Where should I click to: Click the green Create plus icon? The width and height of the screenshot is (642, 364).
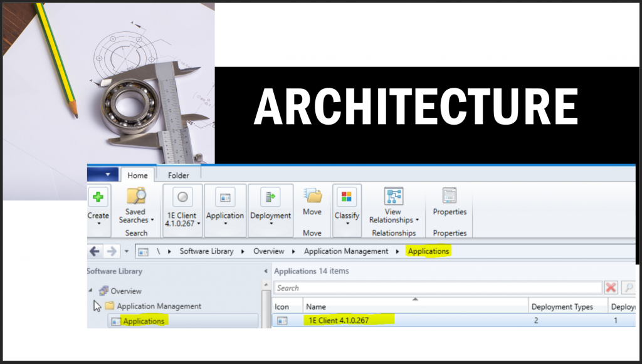(x=98, y=197)
